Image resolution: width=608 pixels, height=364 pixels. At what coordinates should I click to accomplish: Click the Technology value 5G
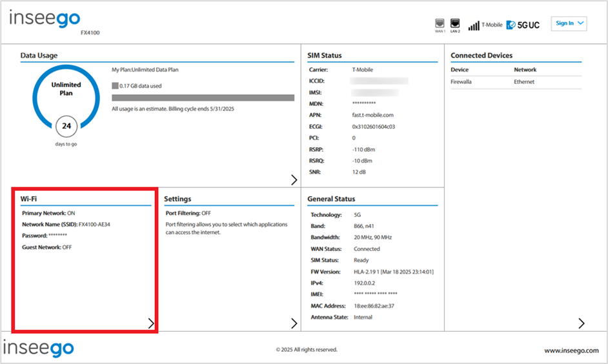click(357, 215)
